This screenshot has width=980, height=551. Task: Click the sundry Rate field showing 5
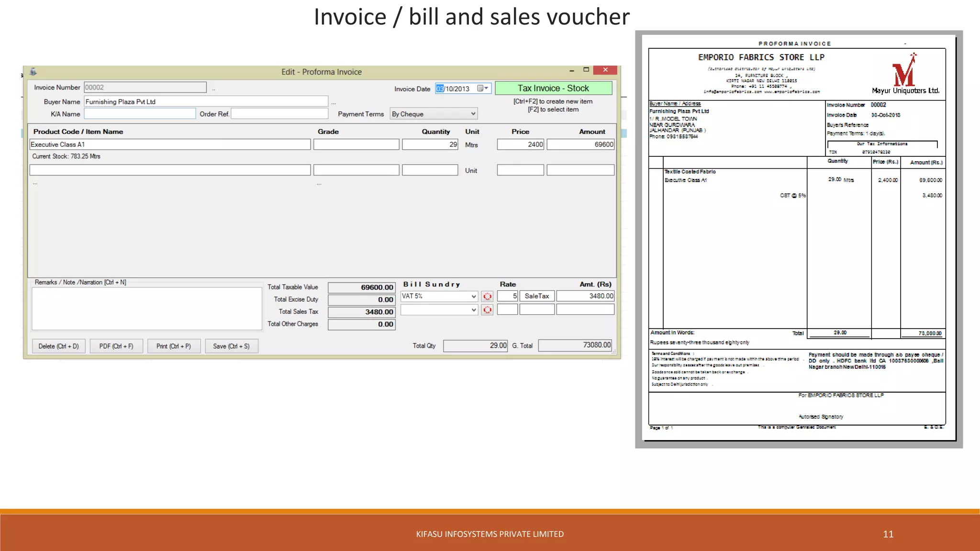507,296
